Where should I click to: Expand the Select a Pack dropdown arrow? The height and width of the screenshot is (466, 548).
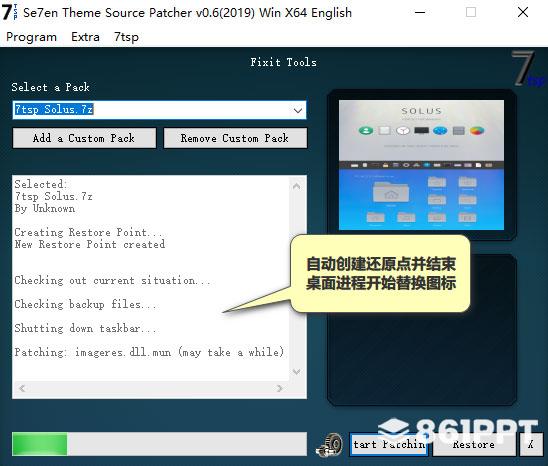(x=298, y=110)
